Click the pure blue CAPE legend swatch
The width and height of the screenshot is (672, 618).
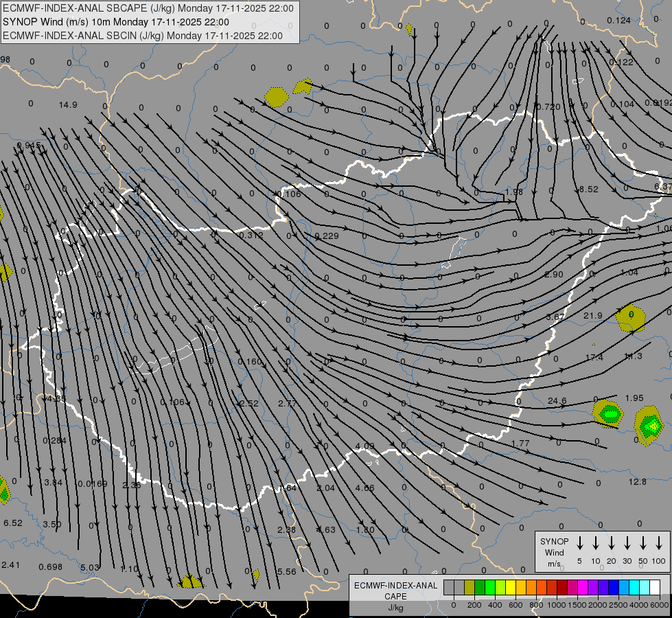[x=613, y=588]
